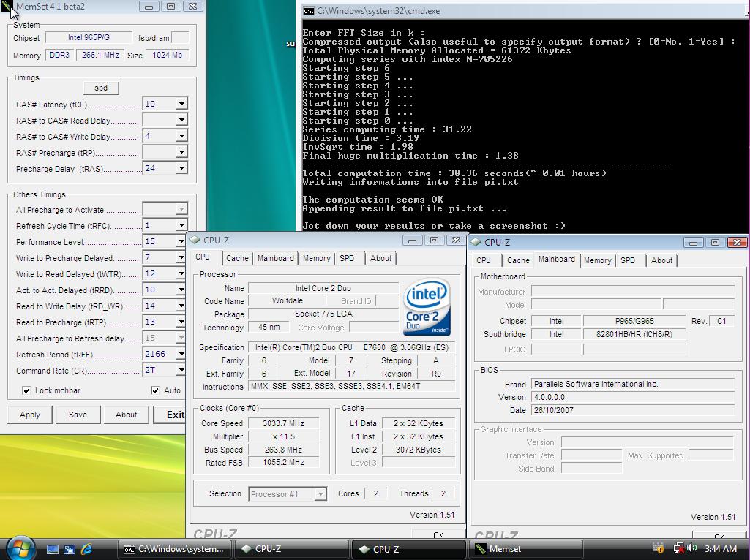The width and height of the screenshot is (750, 560).
Task: Click the 3:44 AM taskbar clock
Action: pyautogui.click(x=720, y=548)
